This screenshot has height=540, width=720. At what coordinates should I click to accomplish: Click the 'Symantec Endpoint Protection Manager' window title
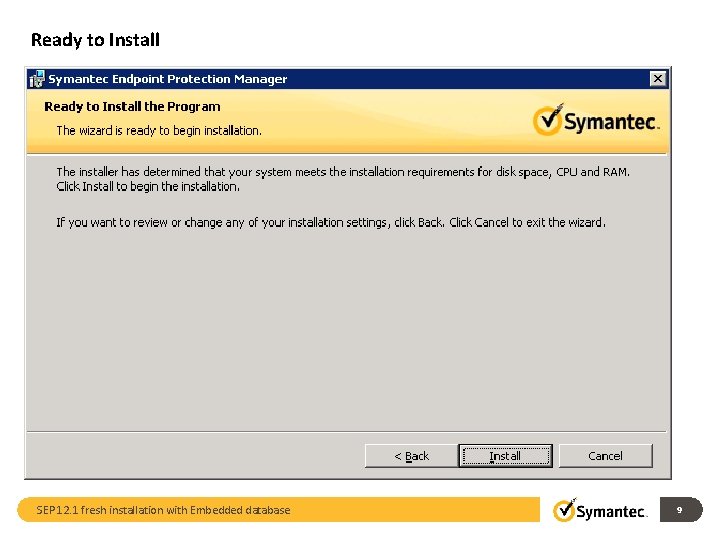(168, 79)
